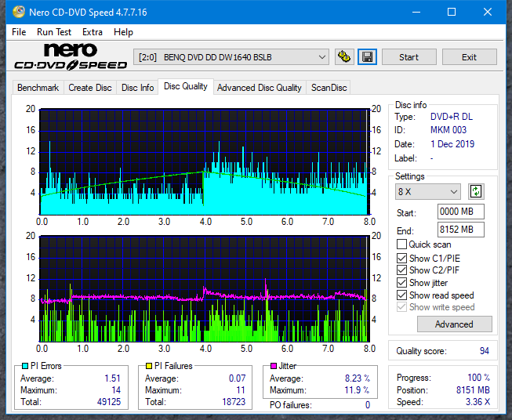
Task: Click the magenta Jitter legend swatch
Action: (x=273, y=366)
